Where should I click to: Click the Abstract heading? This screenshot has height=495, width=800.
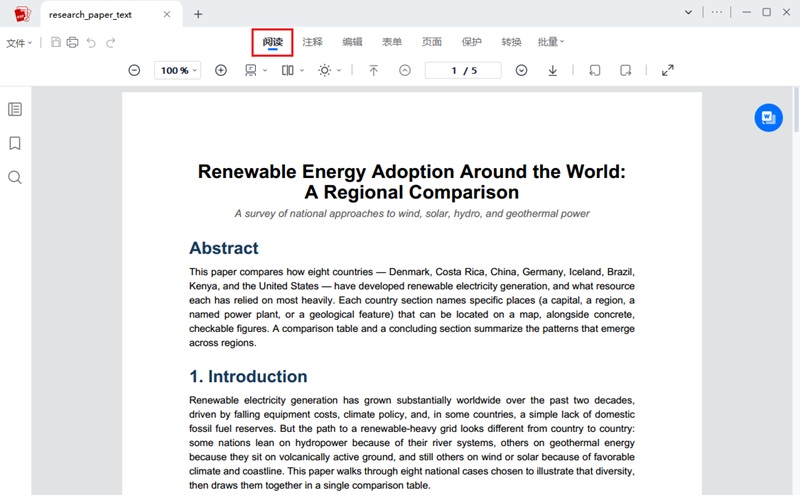[223, 248]
